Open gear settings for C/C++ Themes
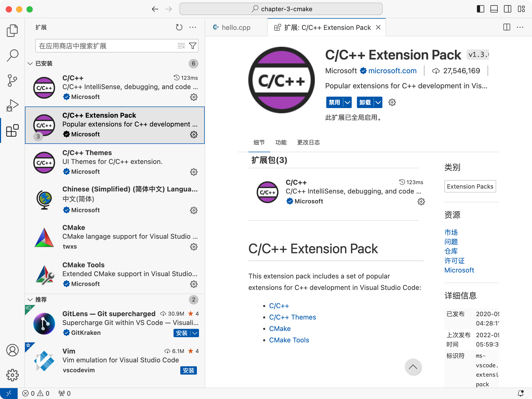 pyautogui.click(x=194, y=172)
